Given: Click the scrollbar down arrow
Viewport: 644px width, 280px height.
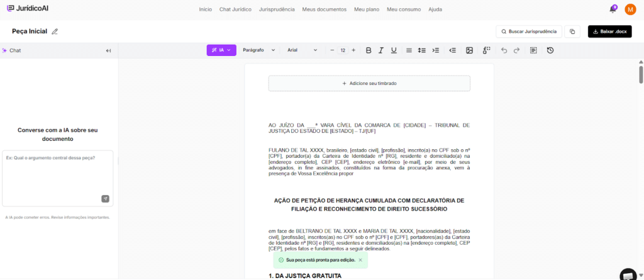Looking at the screenshot, I should pyautogui.click(x=641, y=275).
